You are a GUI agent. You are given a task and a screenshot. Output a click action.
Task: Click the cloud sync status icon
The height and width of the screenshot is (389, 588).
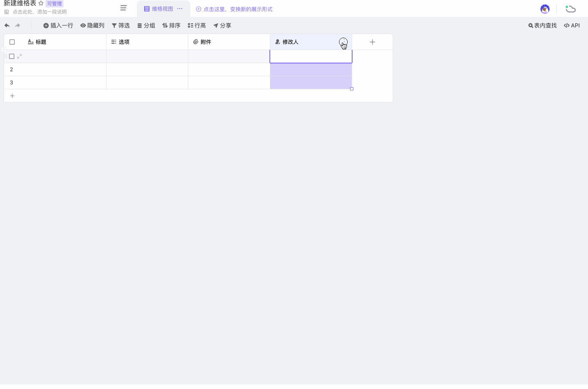(x=570, y=9)
